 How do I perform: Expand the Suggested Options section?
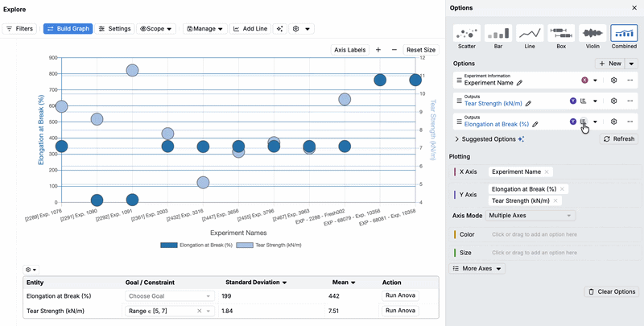coord(457,139)
